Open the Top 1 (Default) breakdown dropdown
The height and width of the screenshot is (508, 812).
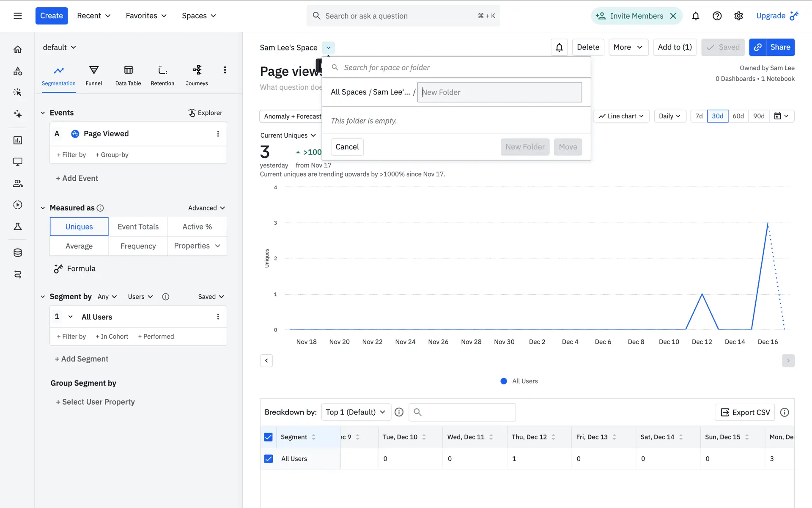click(x=356, y=412)
